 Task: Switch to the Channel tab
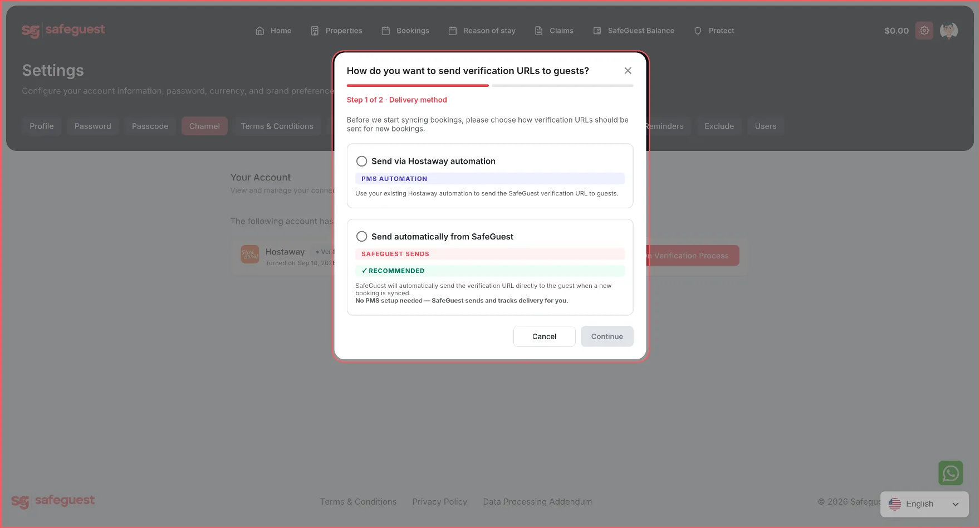pyautogui.click(x=204, y=126)
